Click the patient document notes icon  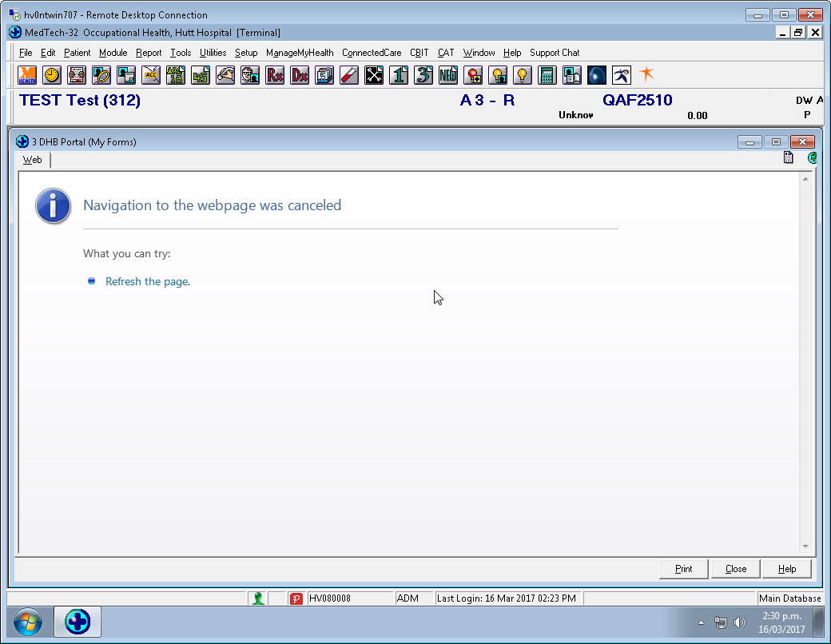click(x=126, y=75)
